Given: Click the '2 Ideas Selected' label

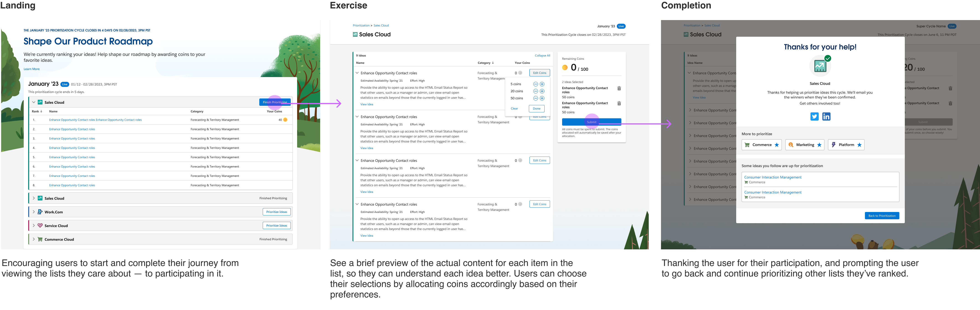Looking at the screenshot, I should 573,82.
